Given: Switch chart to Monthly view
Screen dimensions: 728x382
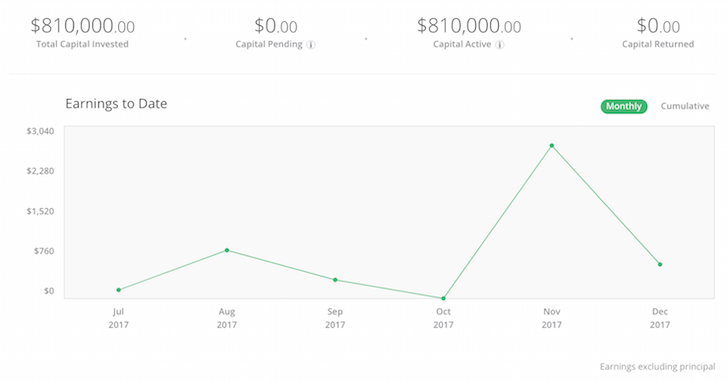Looking at the screenshot, I should [624, 106].
